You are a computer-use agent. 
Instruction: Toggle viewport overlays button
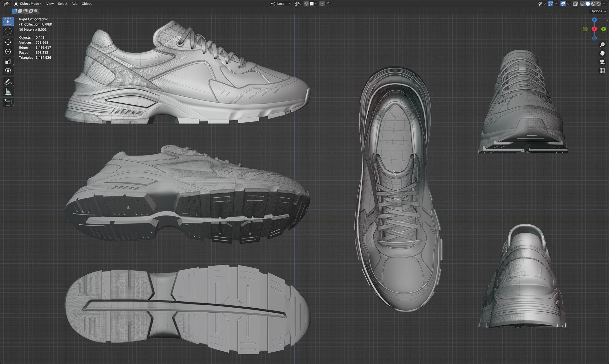pyautogui.click(x=563, y=4)
